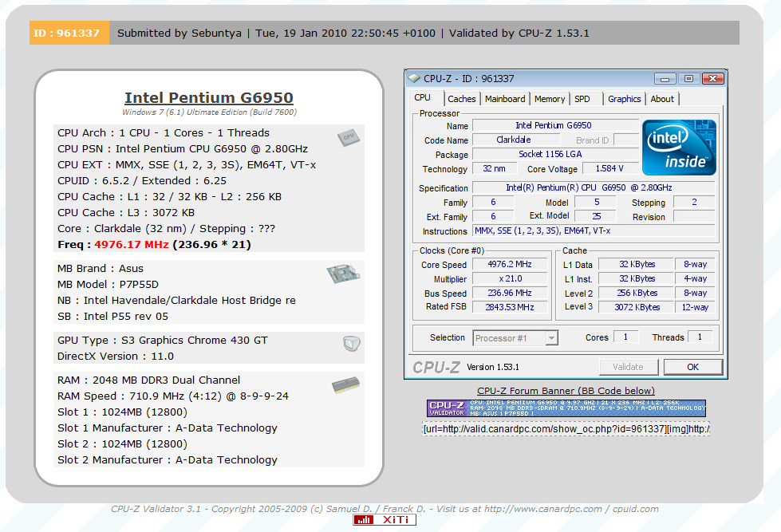The width and height of the screenshot is (781, 532).
Task: Click the Cores count field
Action: point(625,337)
